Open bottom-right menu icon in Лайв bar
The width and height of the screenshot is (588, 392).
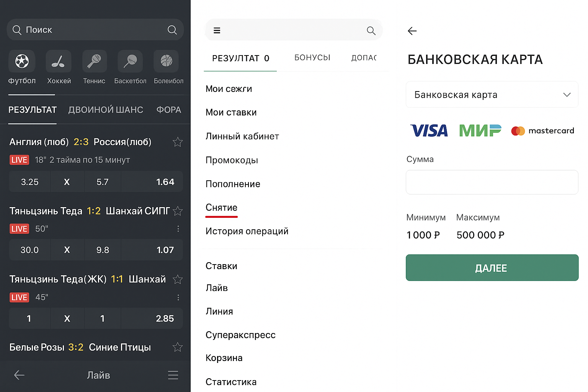click(x=173, y=375)
